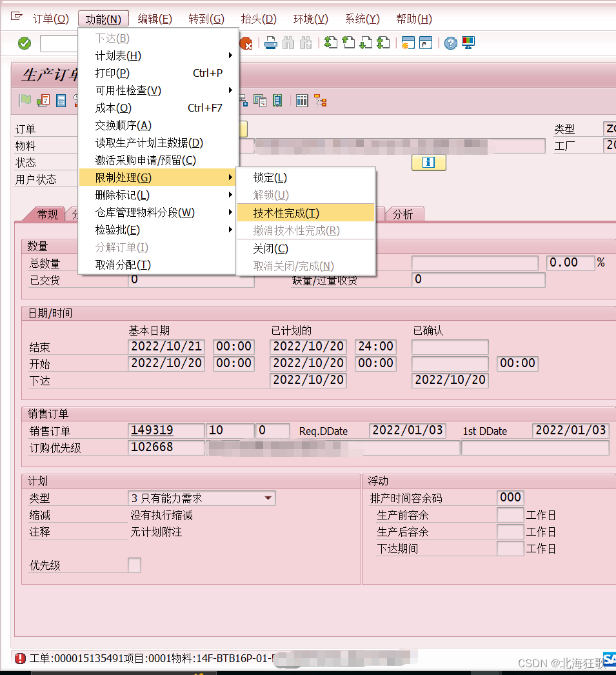This screenshot has width=616, height=675.
Task: Open the Find binoculars icon
Action: (x=289, y=43)
